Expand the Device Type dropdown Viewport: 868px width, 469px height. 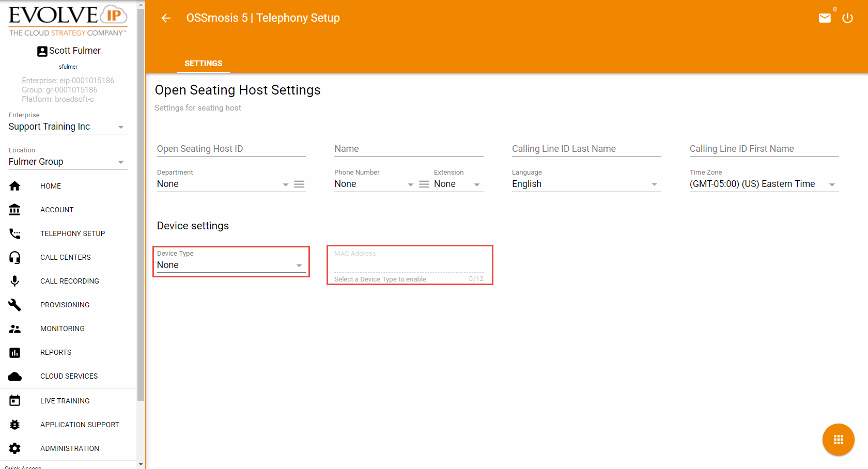click(230, 265)
